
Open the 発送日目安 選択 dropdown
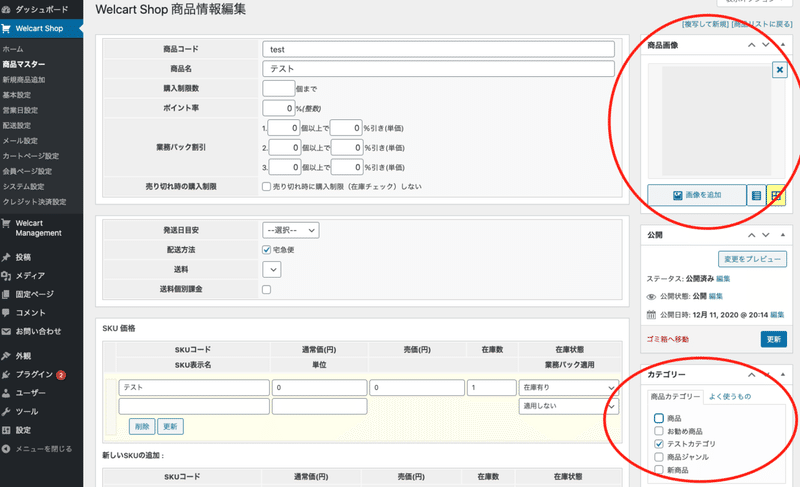(291, 230)
